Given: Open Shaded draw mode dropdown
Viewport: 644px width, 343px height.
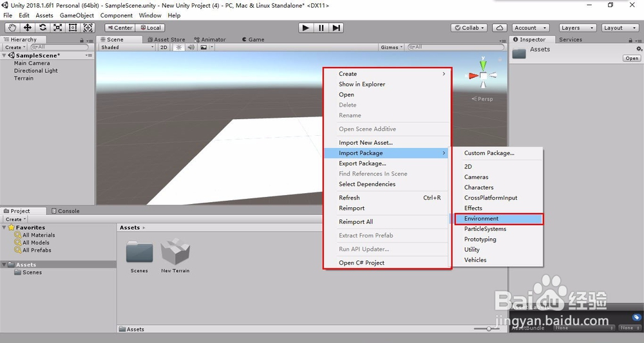Looking at the screenshot, I should 128,47.
